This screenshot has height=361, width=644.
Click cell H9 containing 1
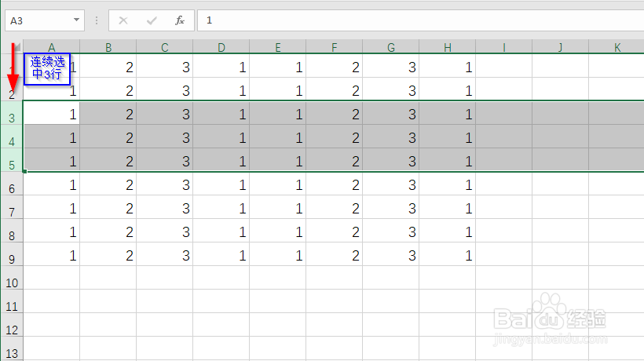[x=448, y=254]
